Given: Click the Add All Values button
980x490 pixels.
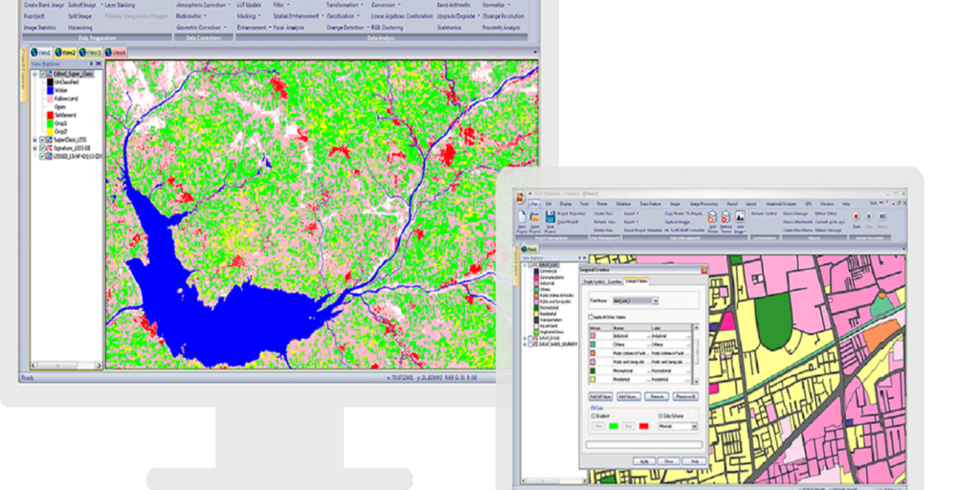Looking at the screenshot, I should pos(599,396).
